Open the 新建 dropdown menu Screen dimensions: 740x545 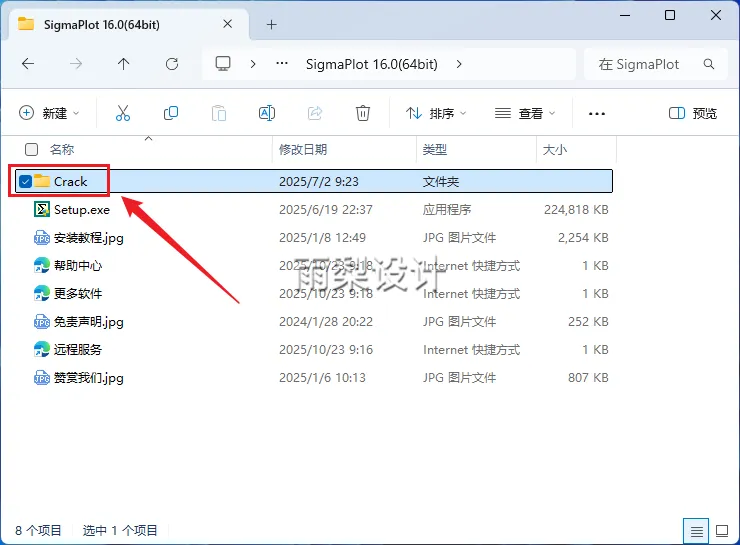pyautogui.click(x=49, y=113)
